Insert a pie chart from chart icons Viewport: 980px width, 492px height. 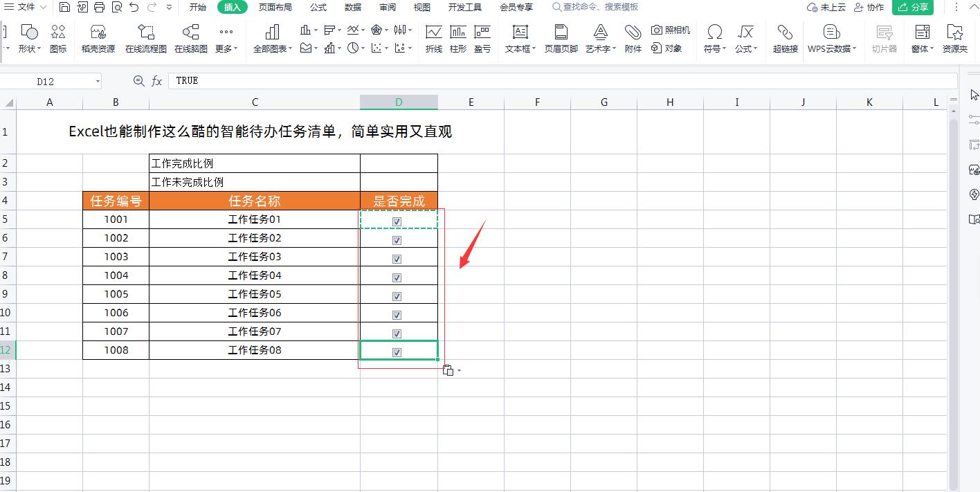tap(352, 48)
